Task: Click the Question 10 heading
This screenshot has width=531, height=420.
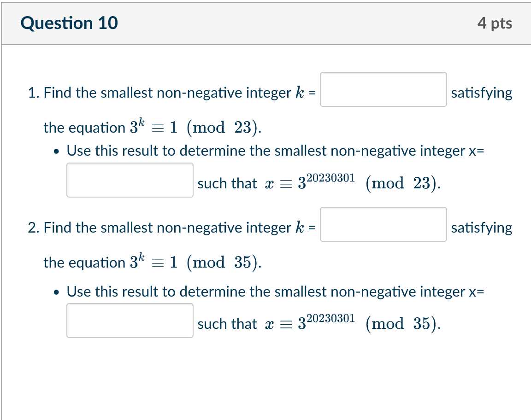Action: 69,23
